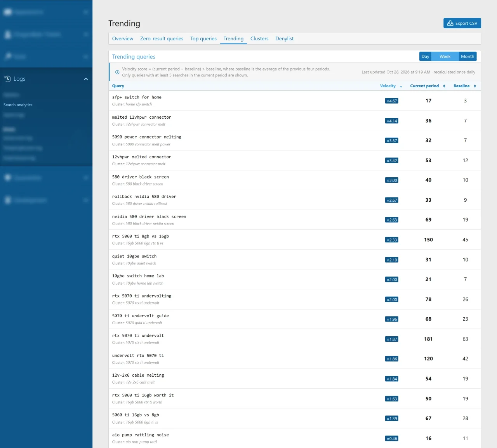Open query 'sfp+ switch for home'
Viewport: 497px width, 448px height.
pyautogui.click(x=137, y=97)
